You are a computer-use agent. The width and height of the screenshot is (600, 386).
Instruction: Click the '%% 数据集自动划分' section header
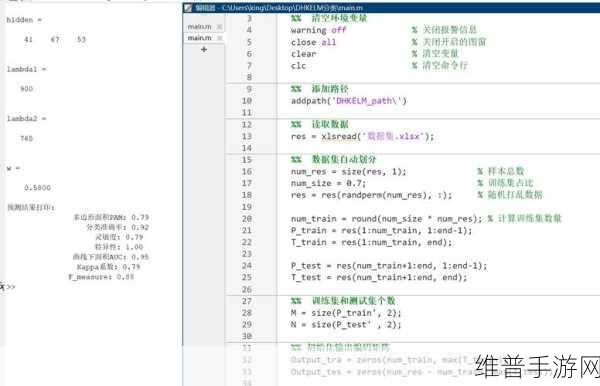tap(334, 160)
